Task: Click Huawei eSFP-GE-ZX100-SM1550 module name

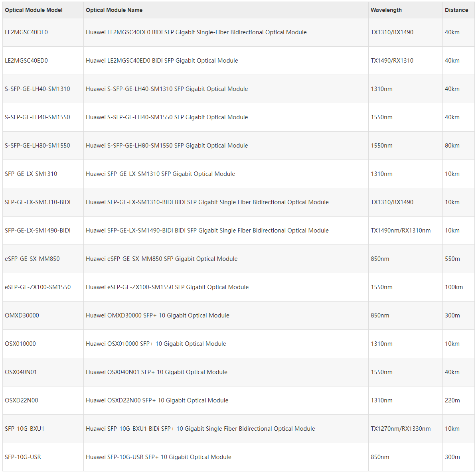Action: (x=167, y=287)
